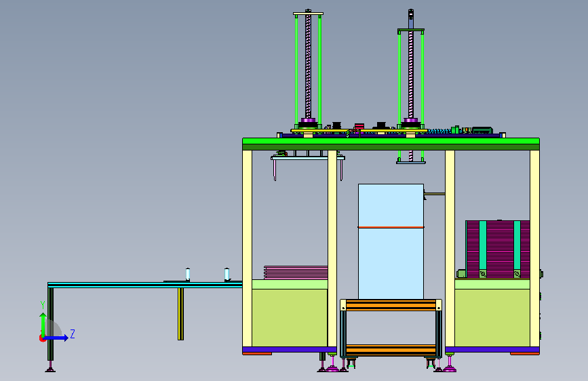The image size is (588, 381).
Task: Select the dark green block at the table's top right
Action: tap(482, 130)
